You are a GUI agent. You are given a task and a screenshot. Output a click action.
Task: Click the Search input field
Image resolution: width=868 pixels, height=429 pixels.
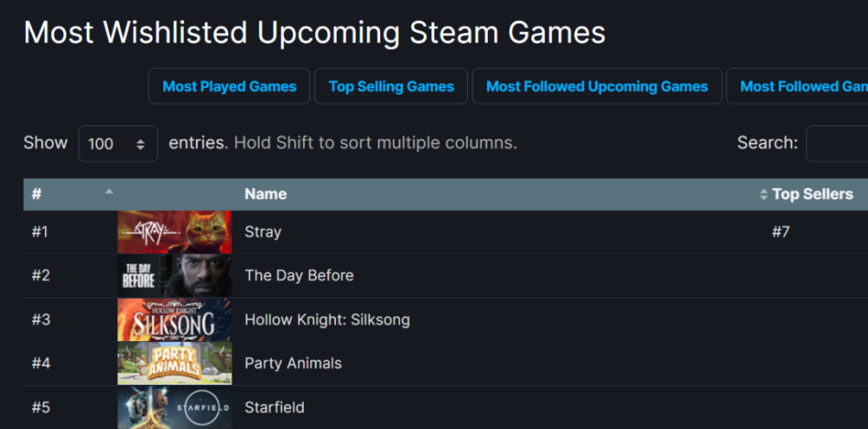[x=837, y=144]
